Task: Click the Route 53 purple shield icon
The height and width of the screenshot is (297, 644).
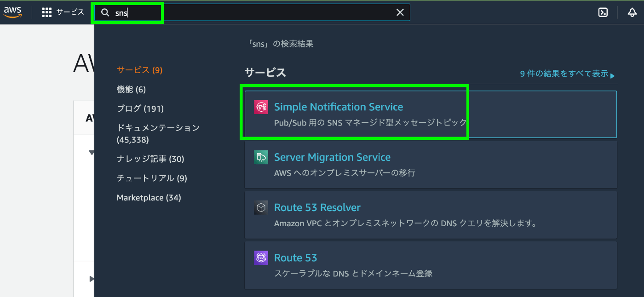Action: pyautogui.click(x=261, y=257)
